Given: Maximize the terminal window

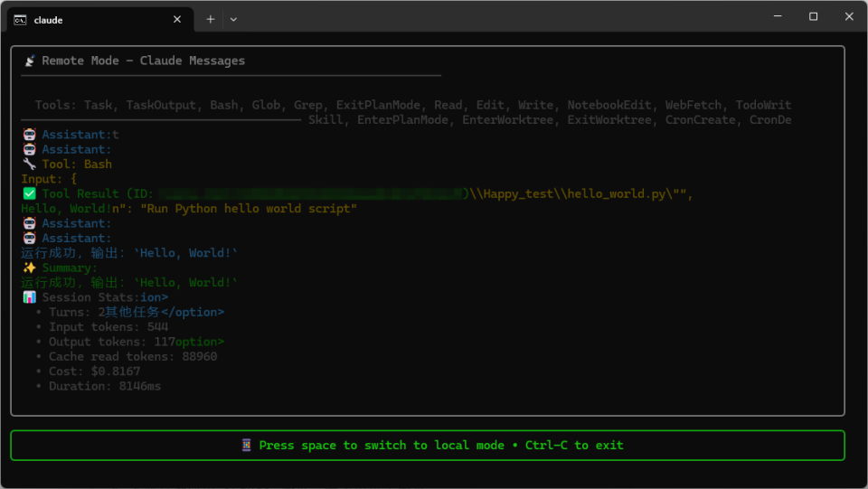Looking at the screenshot, I should pyautogui.click(x=813, y=16).
